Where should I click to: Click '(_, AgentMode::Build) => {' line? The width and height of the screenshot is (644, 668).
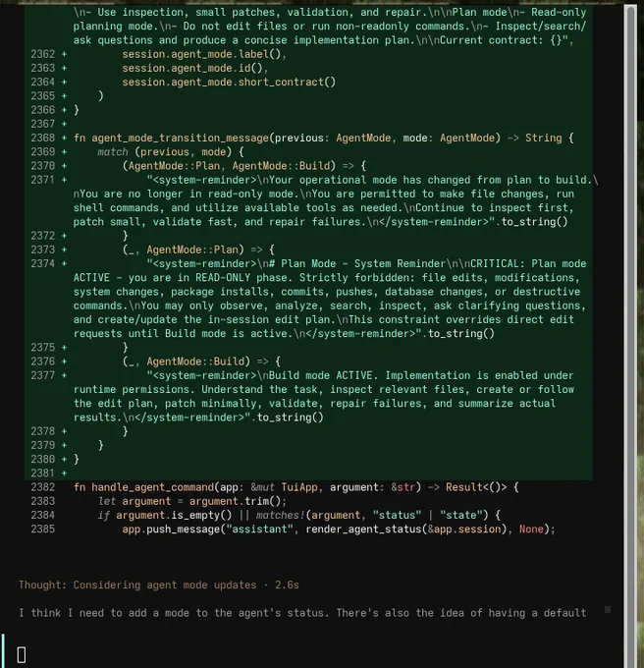pos(201,362)
